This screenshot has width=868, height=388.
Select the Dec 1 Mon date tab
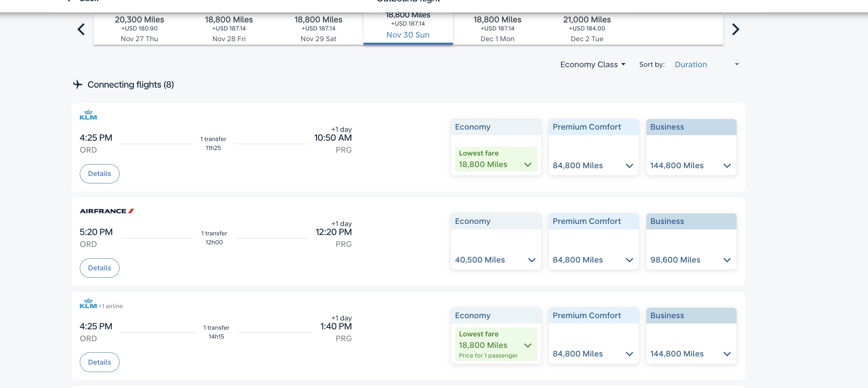pos(497,29)
